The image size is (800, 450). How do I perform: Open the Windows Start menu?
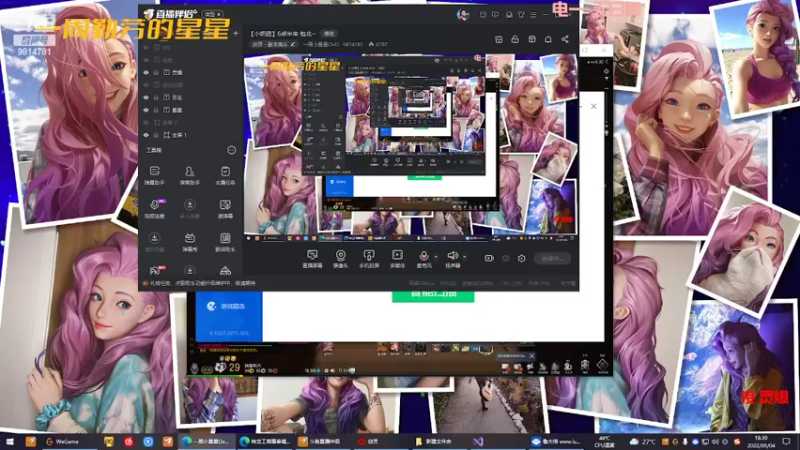click(x=10, y=441)
